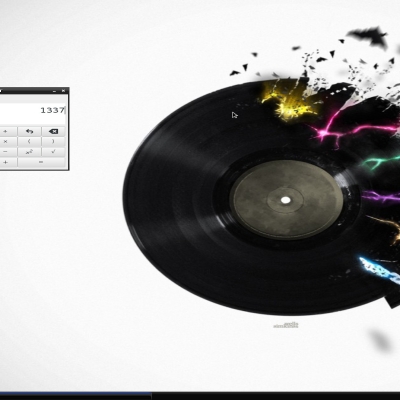This screenshot has width=400, height=400.
Task: Click the backspace delete key in calculator
Action: coord(53,131)
